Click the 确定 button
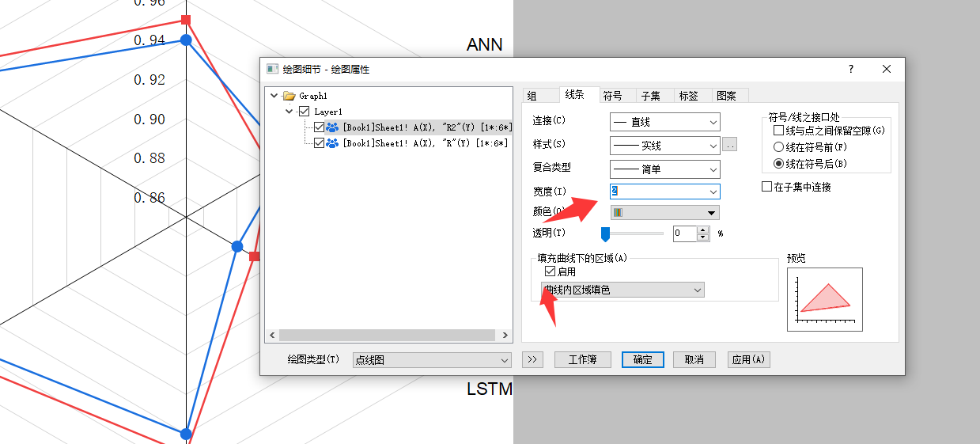Screen dimensions: 980x444 click(x=643, y=359)
